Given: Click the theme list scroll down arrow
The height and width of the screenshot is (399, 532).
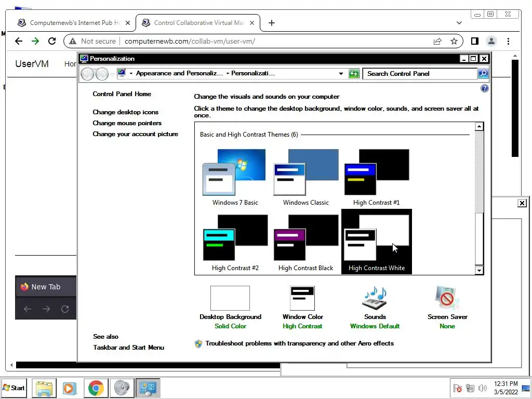Looking at the screenshot, I should pos(479,270).
